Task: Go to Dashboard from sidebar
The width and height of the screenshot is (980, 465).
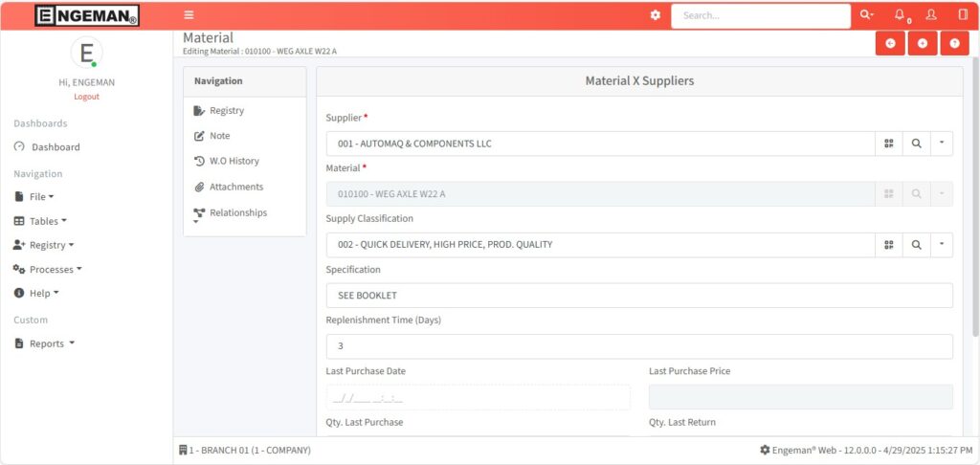Action: click(55, 147)
